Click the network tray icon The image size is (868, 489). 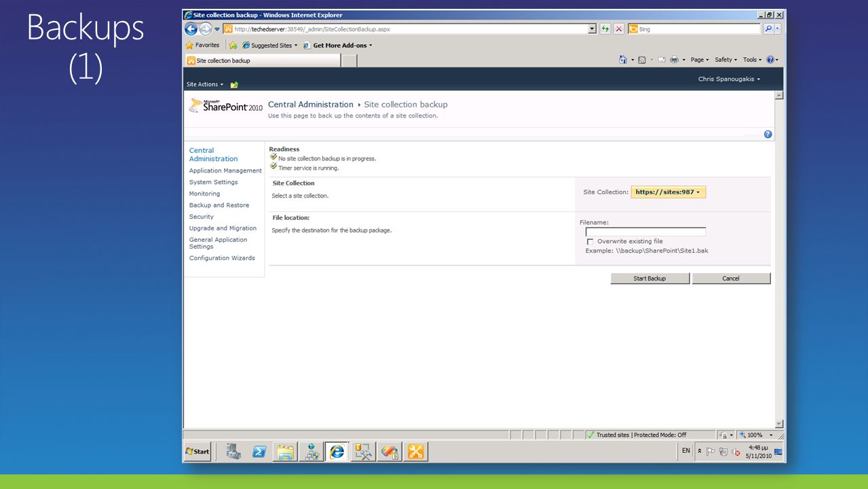[x=723, y=452]
